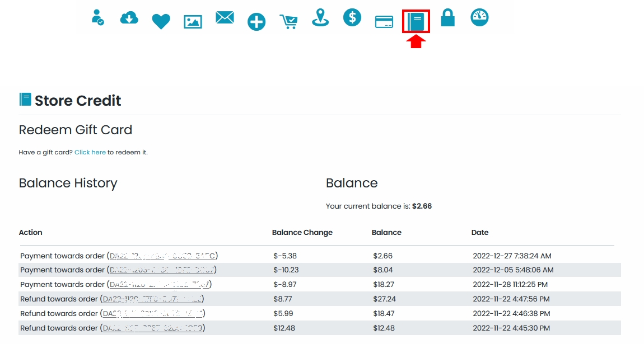The height and width of the screenshot is (344, 644).
Task: Open the shopping cart orders icon
Action: tap(288, 22)
